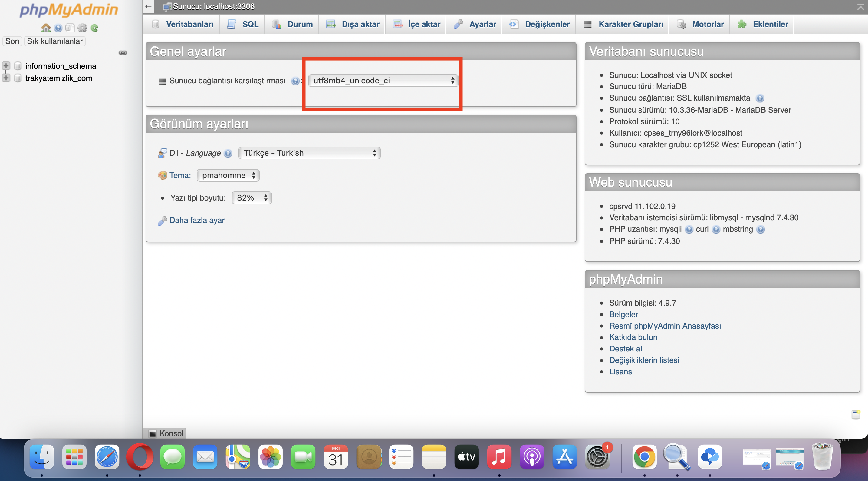Screen dimensions: 868x481
Task: Select the trakyatemizlik_com database name
Action: click(59, 78)
